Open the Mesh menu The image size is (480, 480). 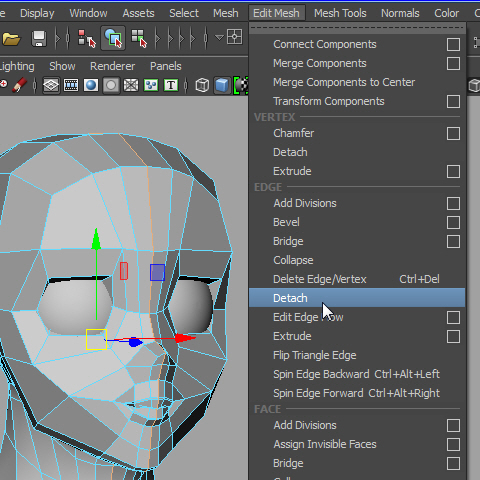click(x=226, y=13)
